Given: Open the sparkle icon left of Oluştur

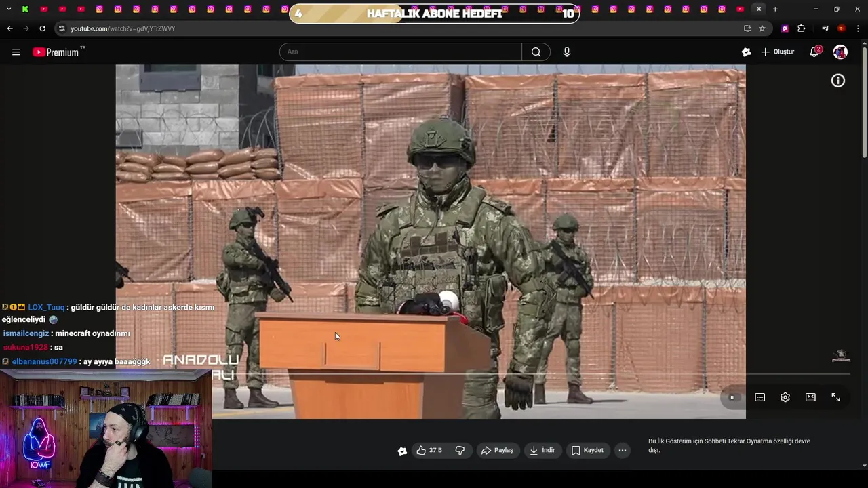Looking at the screenshot, I should point(746,52).
